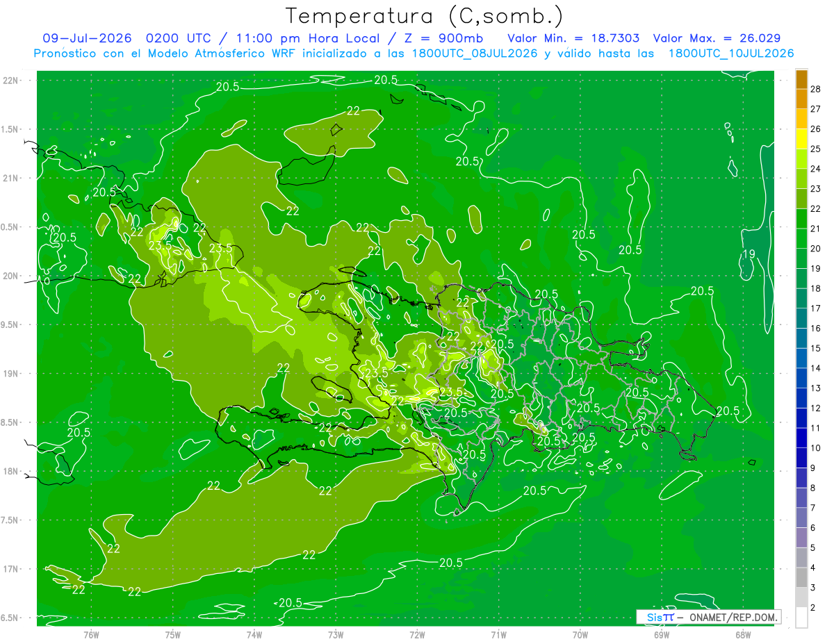Click the '75W' longitude axis label

[x=173, y=634]
